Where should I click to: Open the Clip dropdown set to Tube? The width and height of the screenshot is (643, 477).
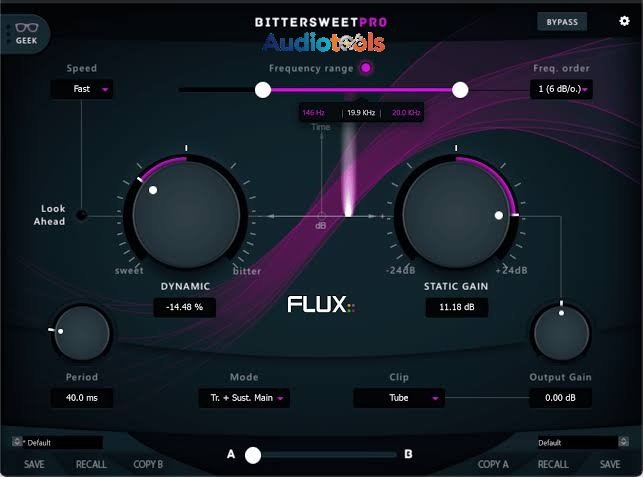coord(399,398)
